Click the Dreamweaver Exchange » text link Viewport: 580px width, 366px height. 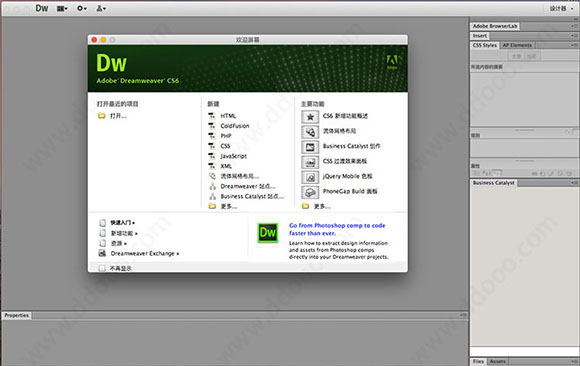pos(145,253)
